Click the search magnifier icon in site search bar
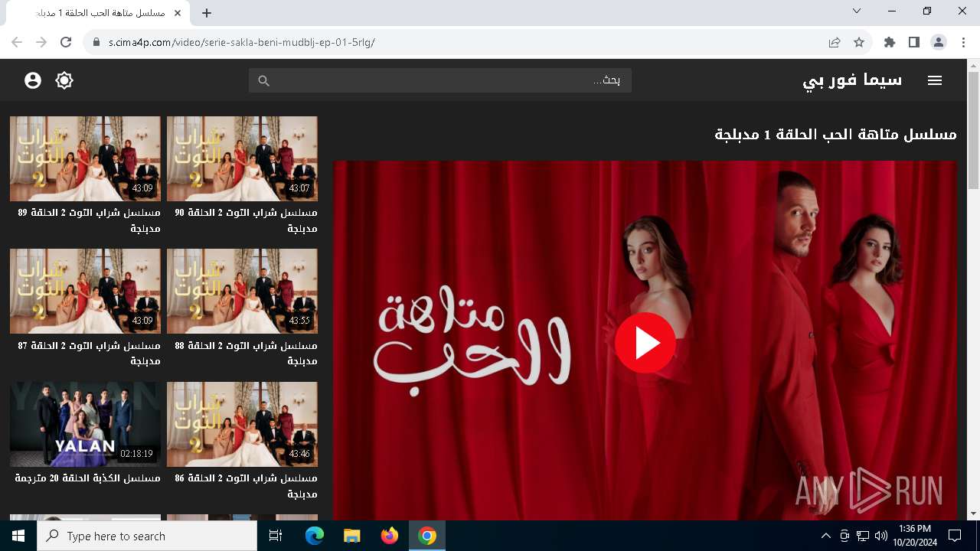980x551 pixels. (263, 80)
